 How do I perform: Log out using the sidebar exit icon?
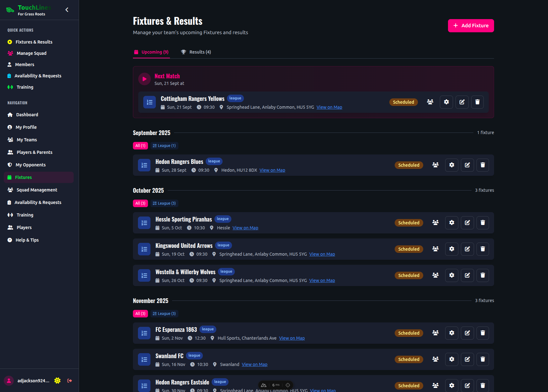coord(70,380)
